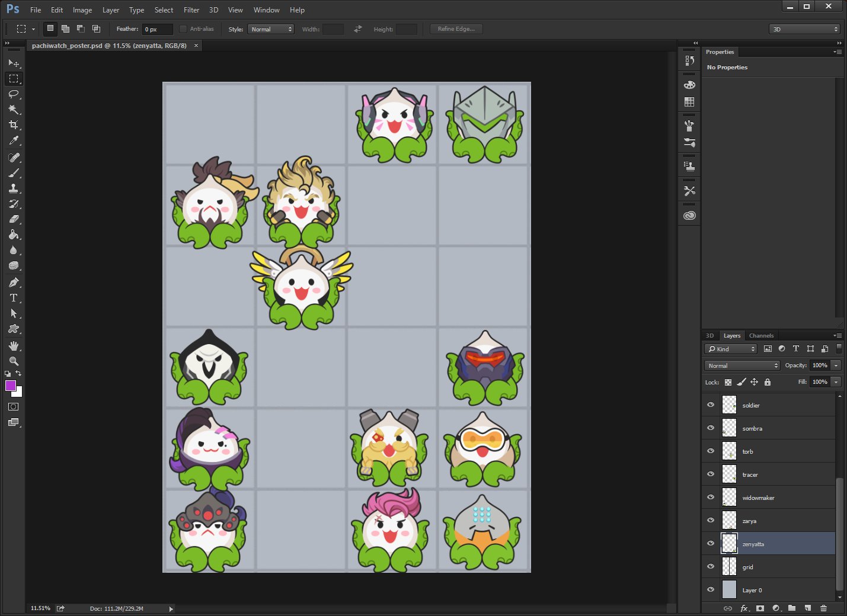
Task: Select the Brush tool in toolbox
Action: pos(14,173)
